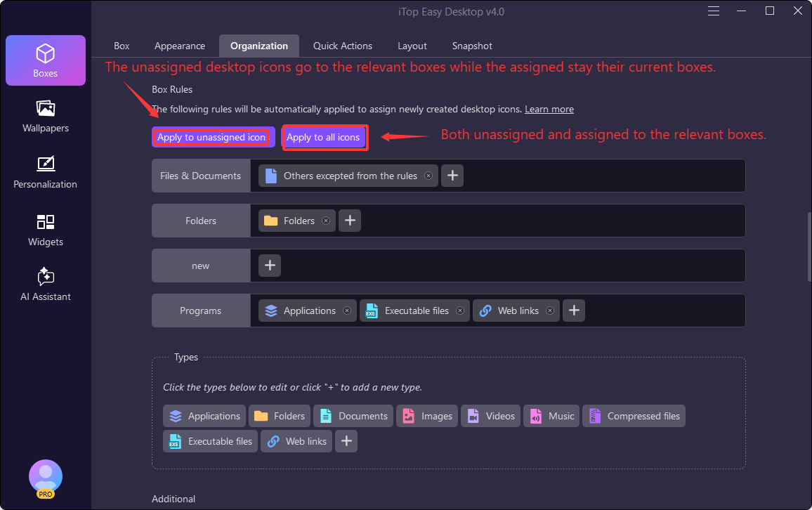Viewport: 812px width, 510px height.
Task: Click Apply to all icons button
Action: click(325, 137)
